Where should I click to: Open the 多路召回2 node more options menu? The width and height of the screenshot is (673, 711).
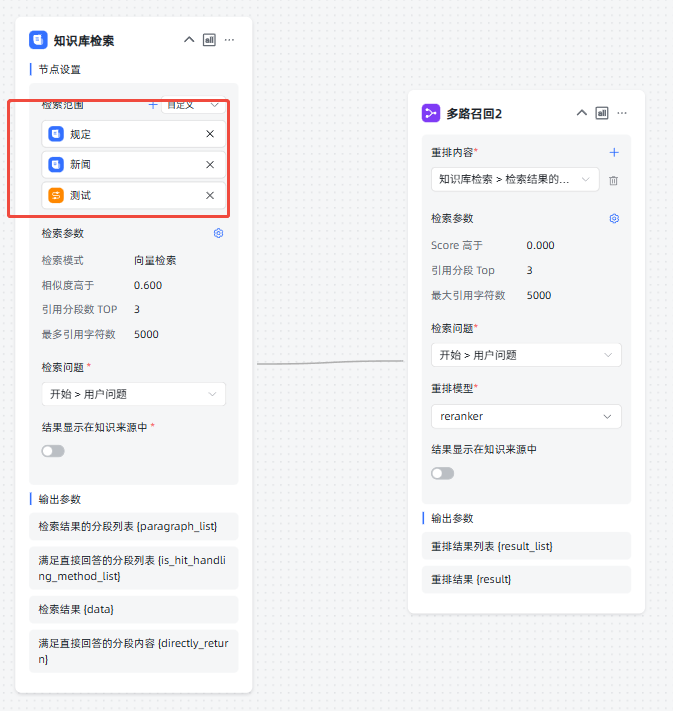pyautogui.click(x=623, y=113)
